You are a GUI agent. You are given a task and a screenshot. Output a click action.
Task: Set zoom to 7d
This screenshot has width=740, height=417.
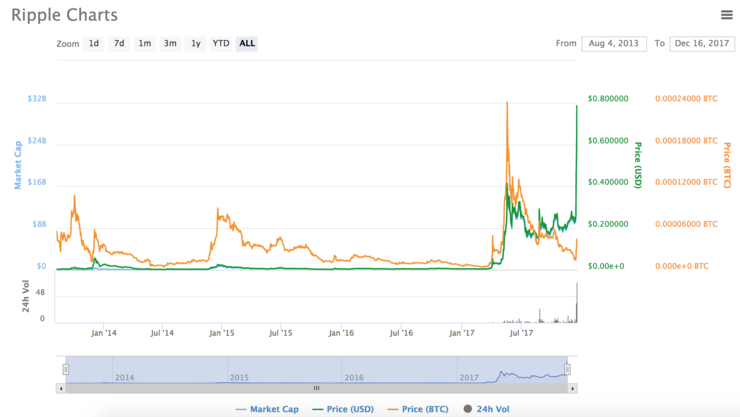[119, 43]
